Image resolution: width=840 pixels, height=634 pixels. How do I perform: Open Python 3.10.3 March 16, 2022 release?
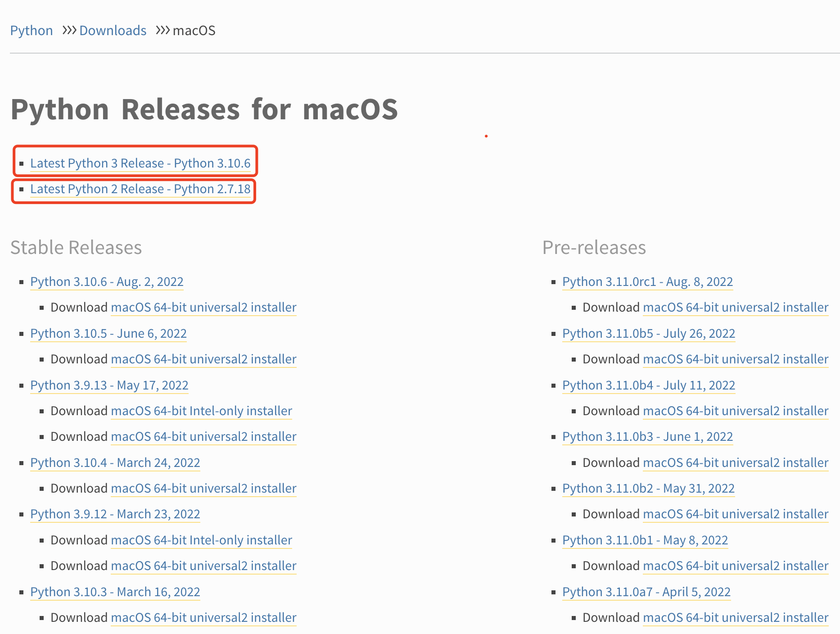(x=115, y=592)
